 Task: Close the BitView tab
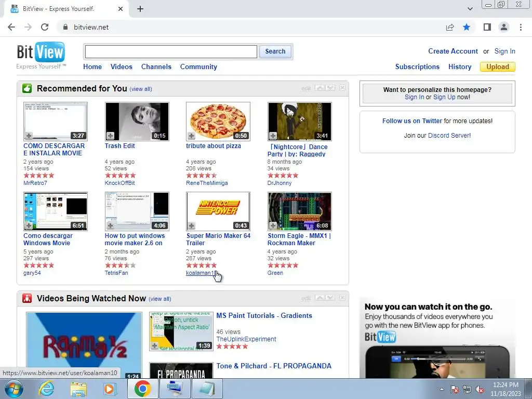[x=121, y=9]
